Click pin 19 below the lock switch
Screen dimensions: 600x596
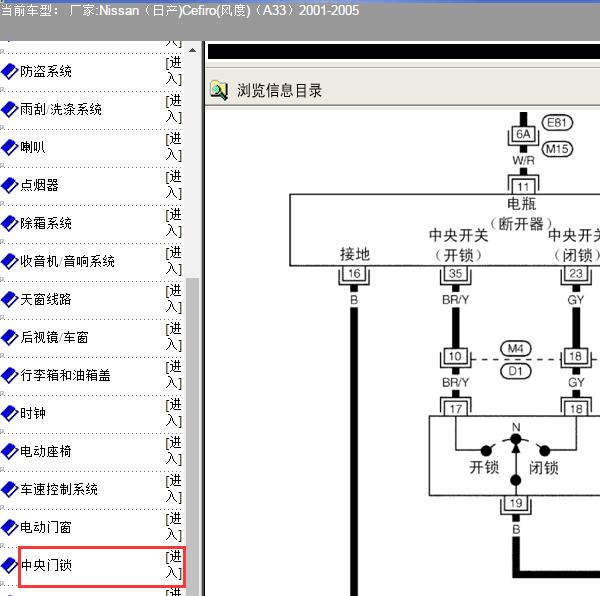click(x=515, y=503)
